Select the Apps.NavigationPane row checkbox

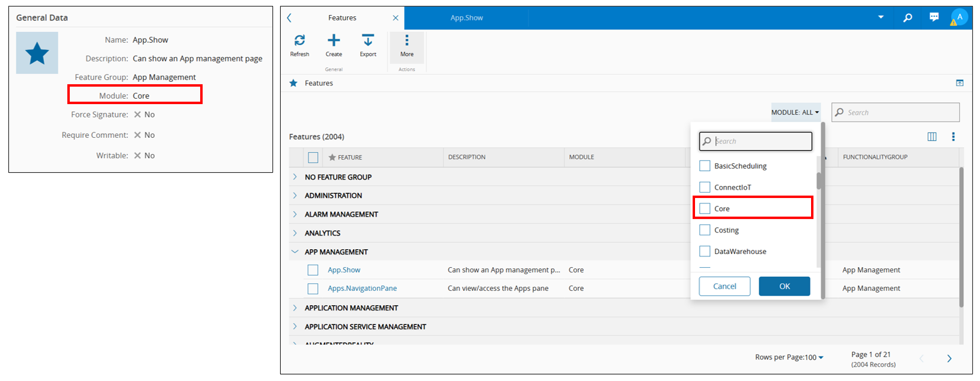313,289
